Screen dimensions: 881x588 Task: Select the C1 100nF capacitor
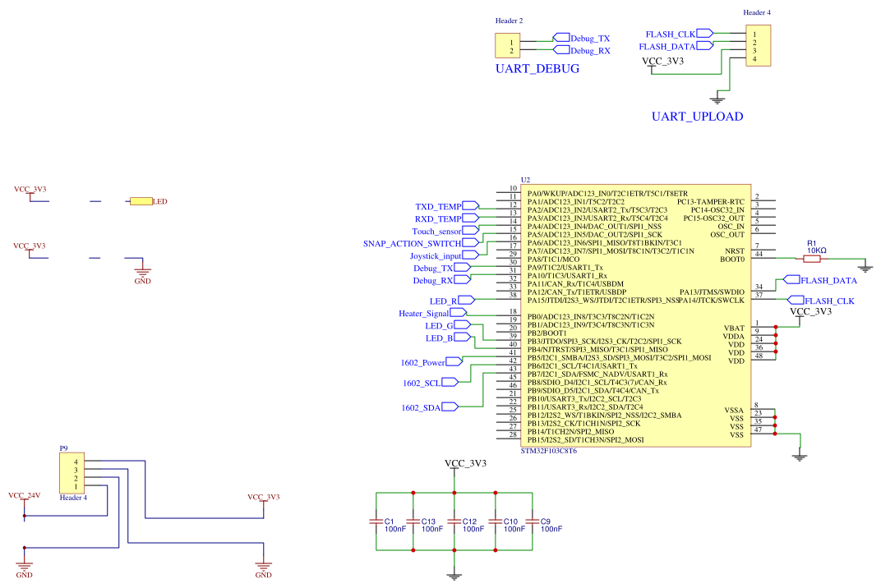coord(378,520)
